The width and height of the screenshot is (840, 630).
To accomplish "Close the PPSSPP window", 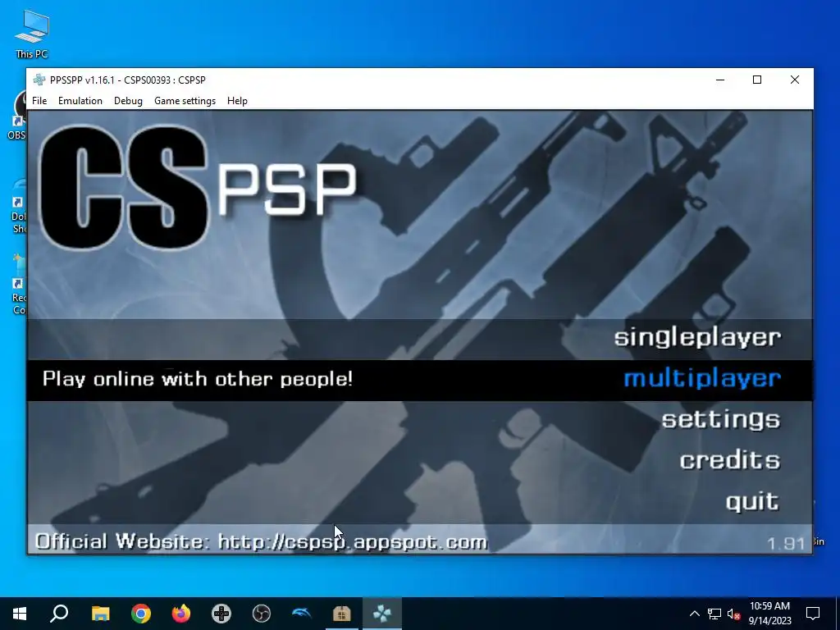I will (794, 80).
